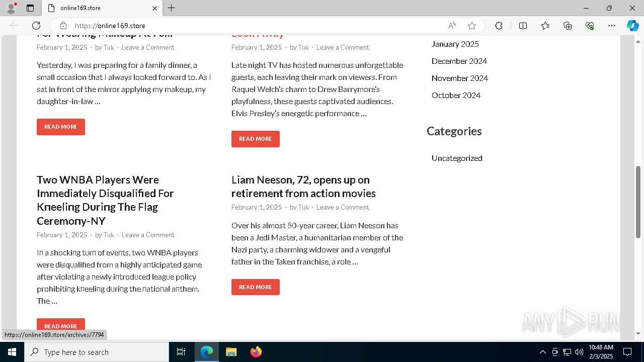The height and width of the screenshot is (362, 644).
Task: Open the taskbar clock and date
Action: pos(601,352)
